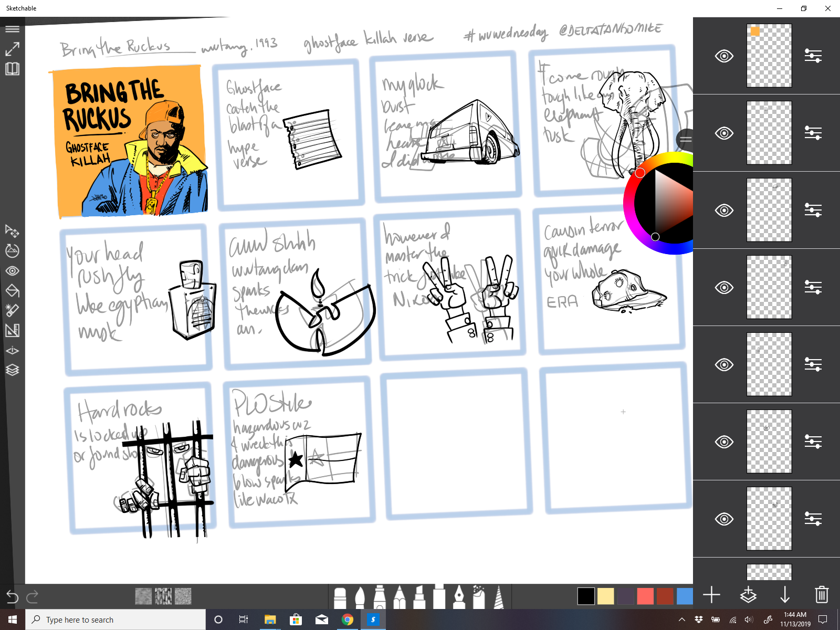This screenshot has width=840, height=630.
Task: Toggle fullscreen with the diagonal arrows icon
Action: (x=12, y=49)
